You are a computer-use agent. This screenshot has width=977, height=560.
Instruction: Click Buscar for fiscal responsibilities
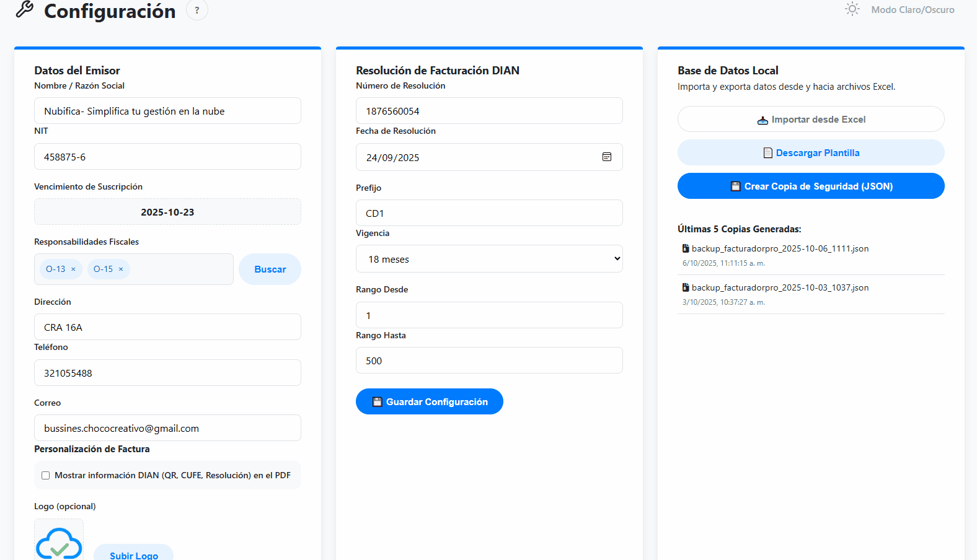(x=270, y=269)
